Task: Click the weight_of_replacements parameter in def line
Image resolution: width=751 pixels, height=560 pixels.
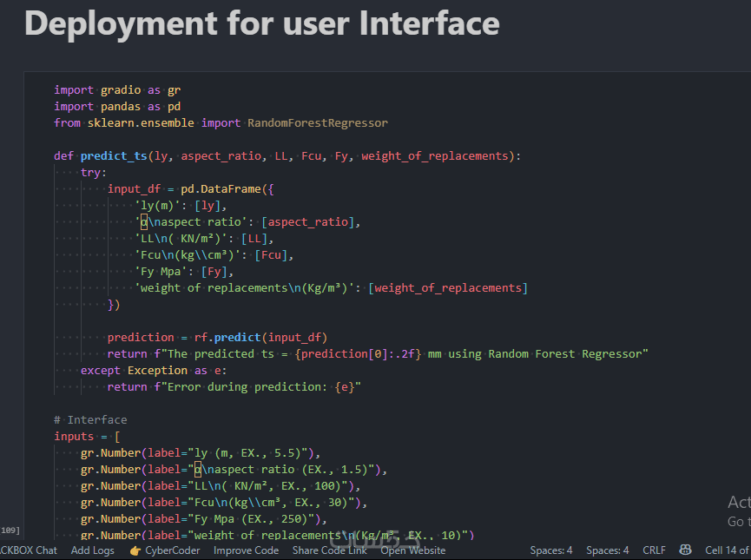Action: pos(434,156)
